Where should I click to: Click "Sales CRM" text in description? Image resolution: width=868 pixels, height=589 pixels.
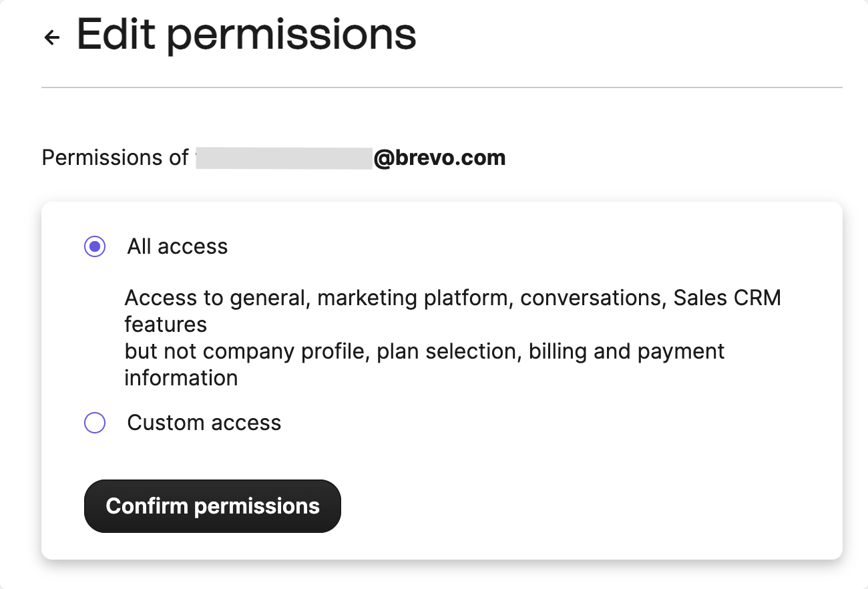[726, 298]
